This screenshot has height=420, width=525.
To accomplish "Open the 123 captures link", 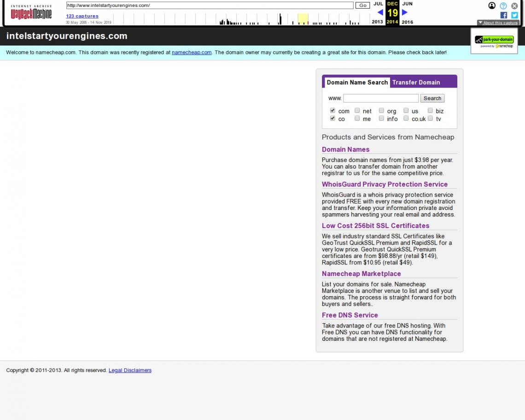I will (x=82, y=16).
